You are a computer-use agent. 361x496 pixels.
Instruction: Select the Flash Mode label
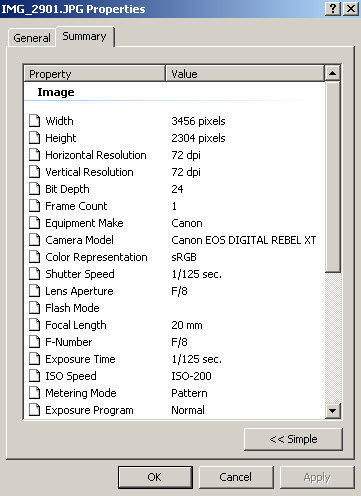pos(72,308)
